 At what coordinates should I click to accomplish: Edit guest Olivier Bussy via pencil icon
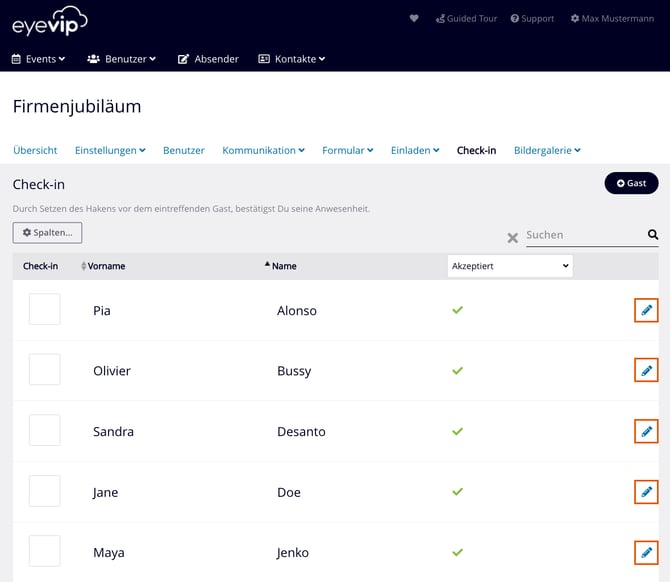[x=646, y=371]
